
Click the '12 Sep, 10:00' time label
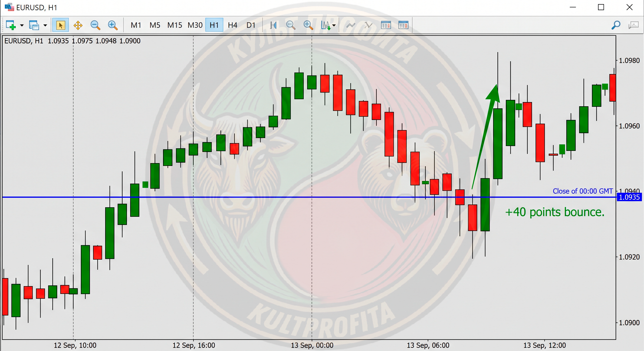[75, 345]
